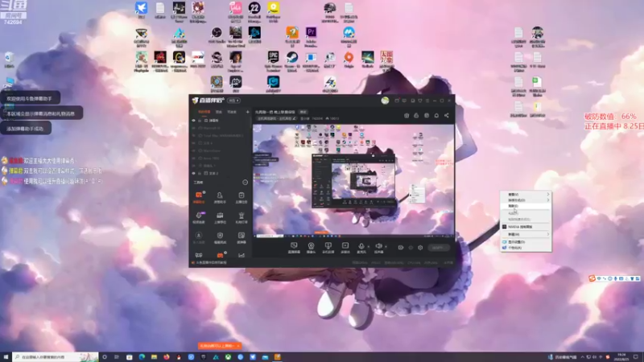Select the yellow PotPlayer desktop icon
The height and width of the screenshot is (362, 644).
point(273,11)
